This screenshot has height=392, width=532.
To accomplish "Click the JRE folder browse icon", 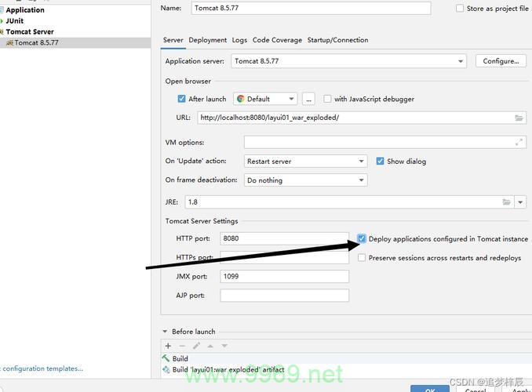I will pos(506,202).
